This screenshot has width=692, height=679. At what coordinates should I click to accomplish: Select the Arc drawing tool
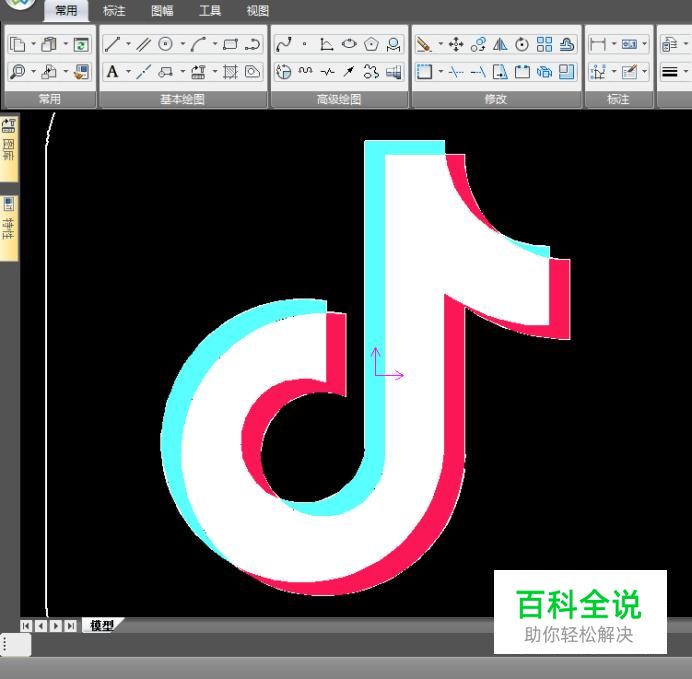tap(198, 44)
